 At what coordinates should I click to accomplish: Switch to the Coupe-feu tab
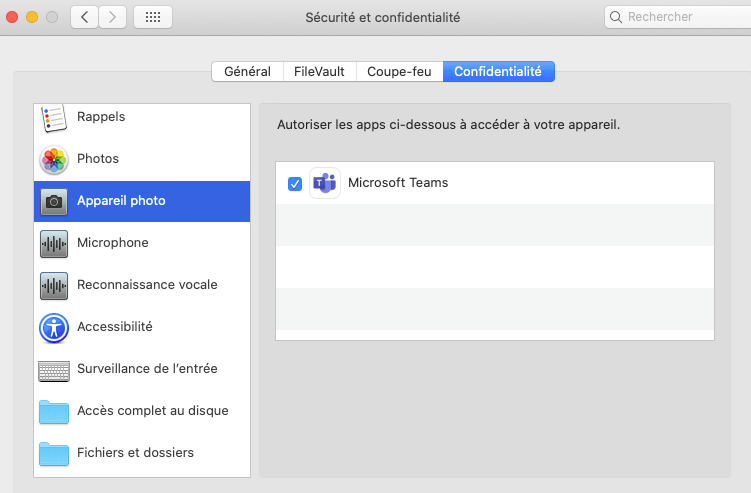tap(399, 72)
